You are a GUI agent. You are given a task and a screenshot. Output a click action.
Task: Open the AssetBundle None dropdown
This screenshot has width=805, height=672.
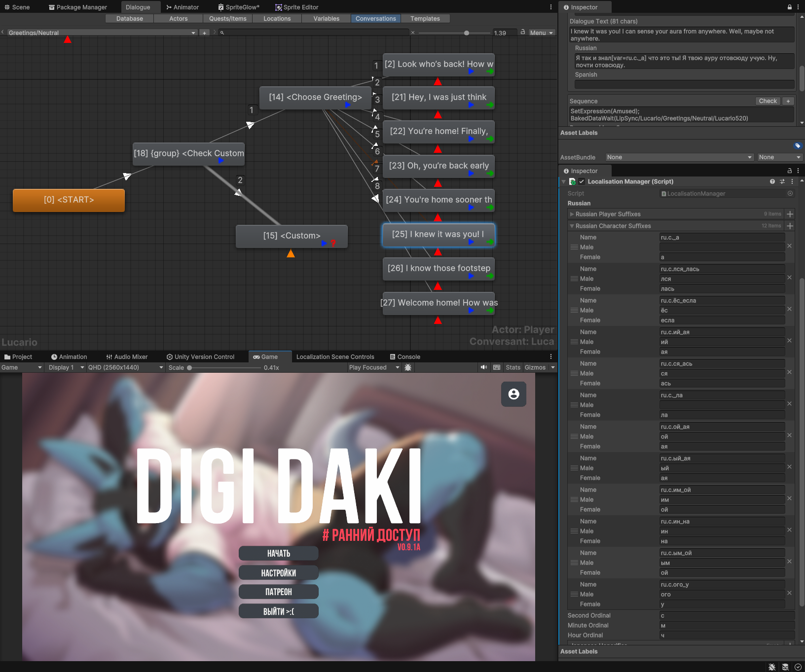pyautogui.click(x=680, y=157)
